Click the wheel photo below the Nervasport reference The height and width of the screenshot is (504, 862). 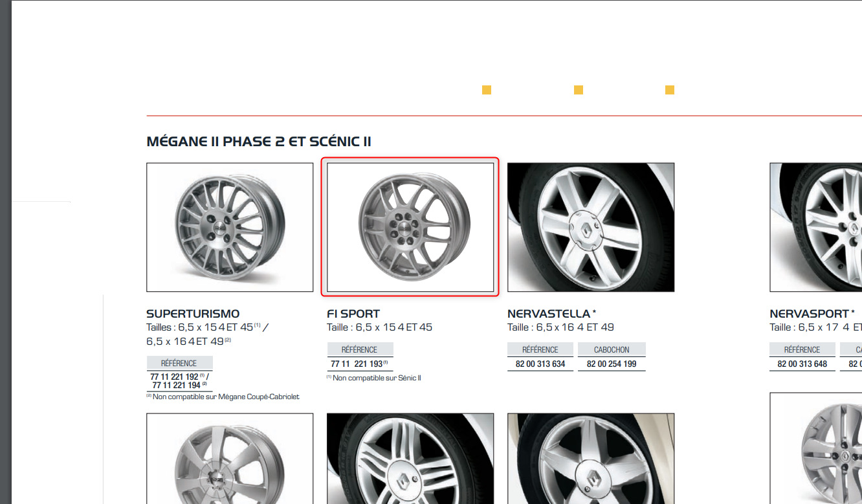(816, 448)
